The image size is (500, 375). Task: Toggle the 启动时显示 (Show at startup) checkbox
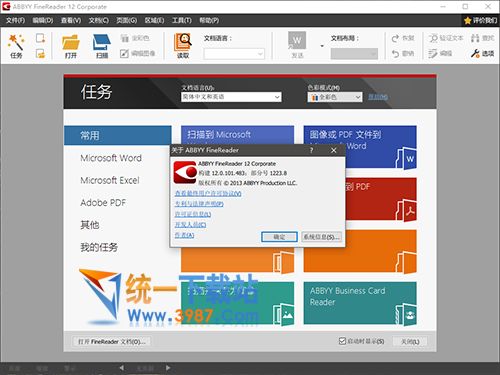(x=342, y=341)
